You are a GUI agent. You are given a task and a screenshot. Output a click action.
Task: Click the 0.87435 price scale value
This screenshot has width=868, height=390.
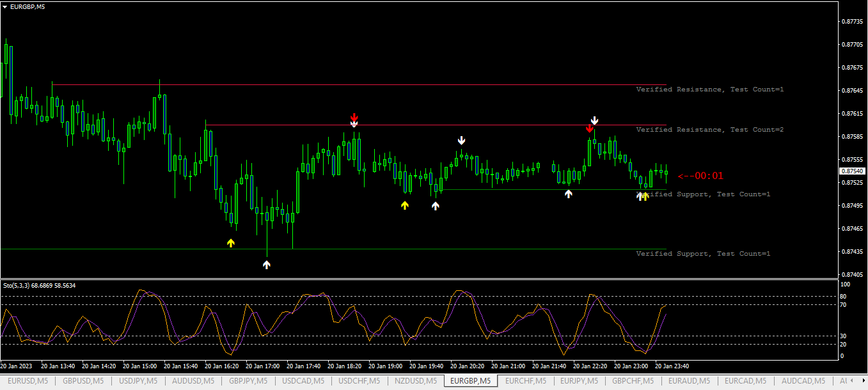pyautogui.click(x=852, y=252)
